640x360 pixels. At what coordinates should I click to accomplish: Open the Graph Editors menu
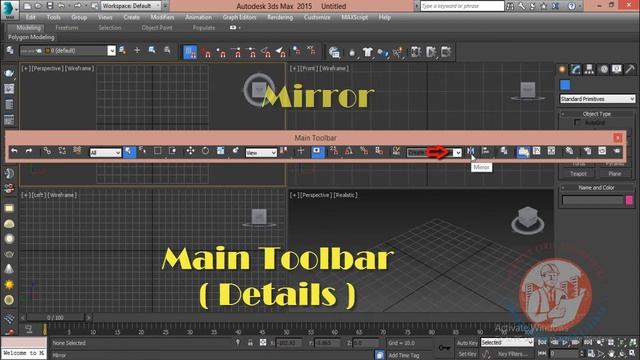click(x=239, y=17)
